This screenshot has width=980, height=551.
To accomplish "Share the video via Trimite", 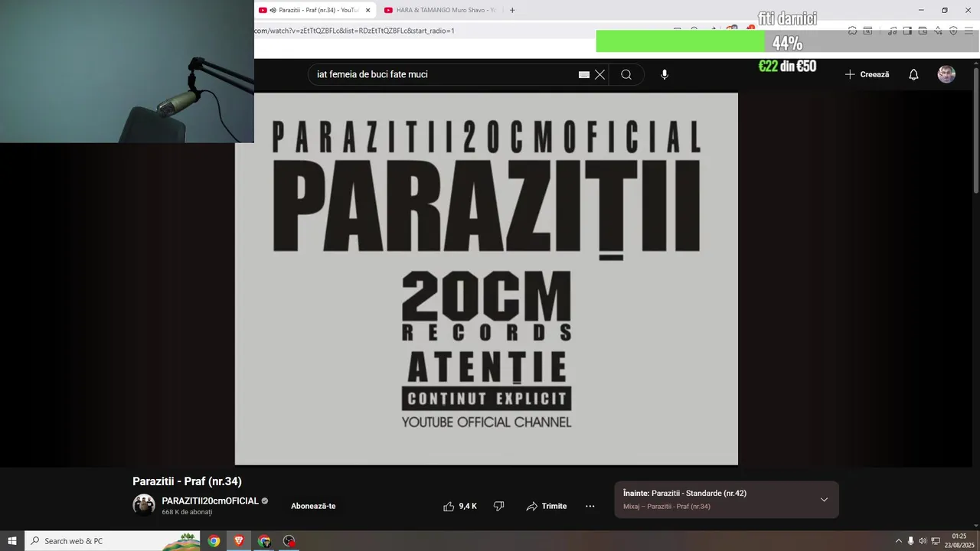I will coord(547,506).
